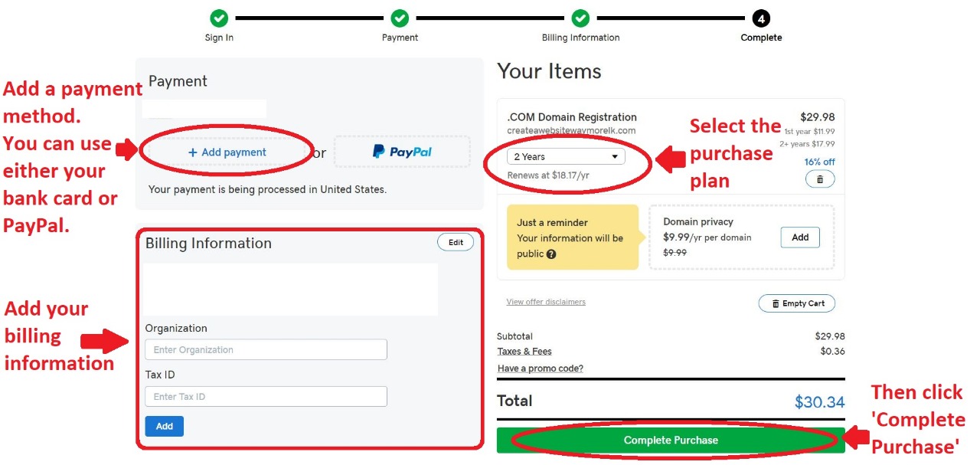Screen dimensions: 980x465
Task: Click the plus Add payment button
Action: (227, 152)
